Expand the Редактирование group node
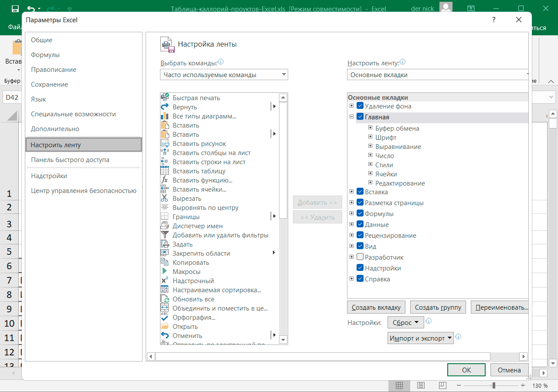The height and width of the screenshot is (392, 558). [x=371, y=183]
